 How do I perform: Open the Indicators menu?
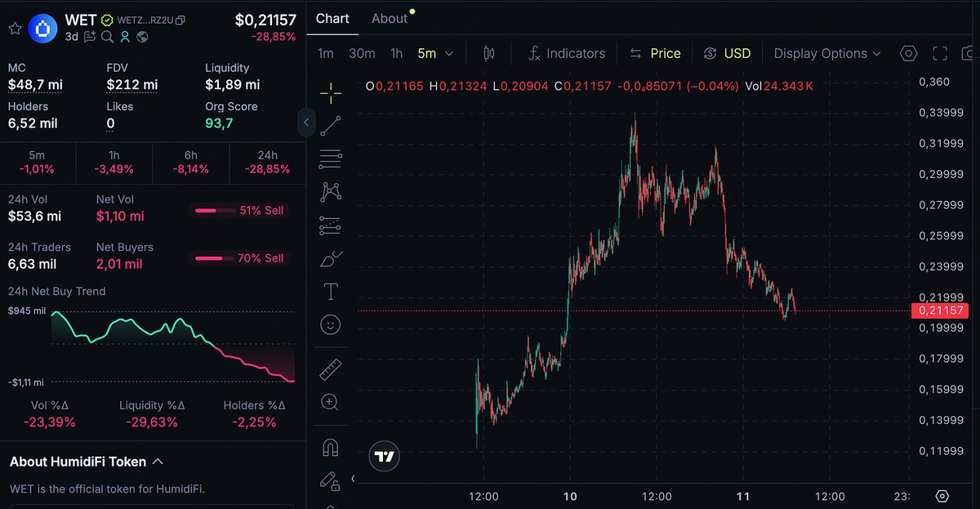click(x=566, y=53)
